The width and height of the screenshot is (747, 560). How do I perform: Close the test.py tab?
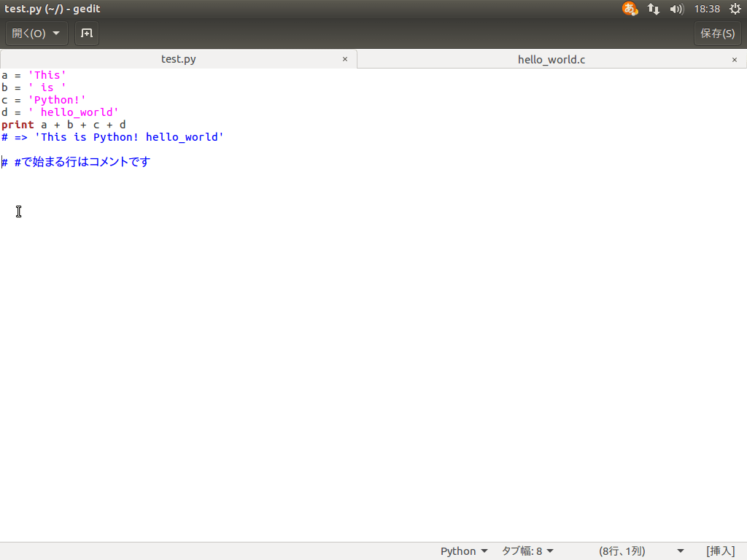(x=345, y=59)
